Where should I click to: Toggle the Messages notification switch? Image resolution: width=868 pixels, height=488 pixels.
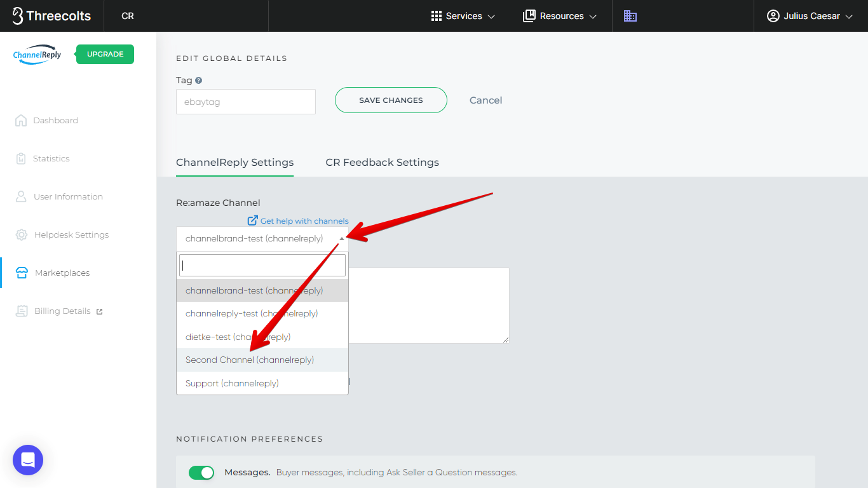click(x=201, y=473)
